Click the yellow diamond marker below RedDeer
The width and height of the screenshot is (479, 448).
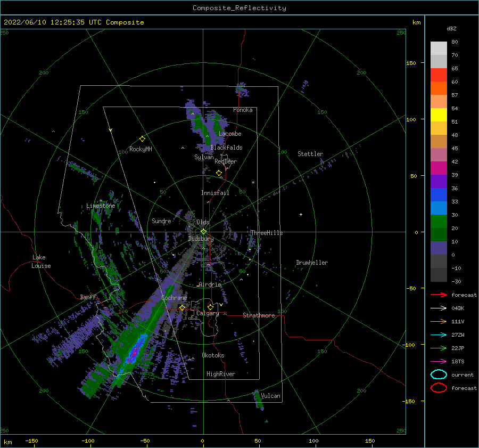point(219,173)
